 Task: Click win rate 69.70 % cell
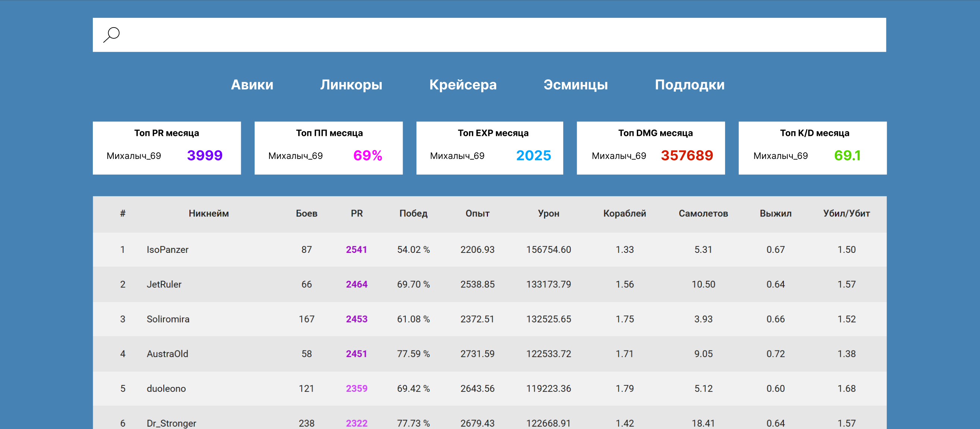click(413, 284)
